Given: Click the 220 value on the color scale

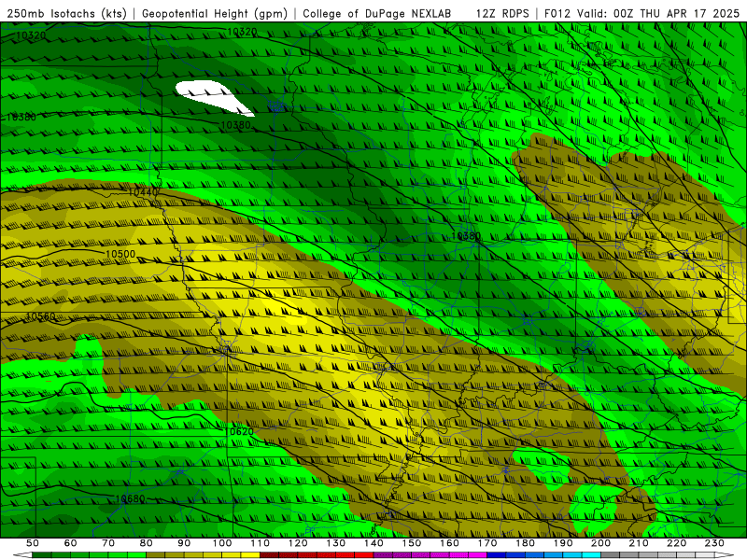Looking at the screenshot, I should click(676, 543).
